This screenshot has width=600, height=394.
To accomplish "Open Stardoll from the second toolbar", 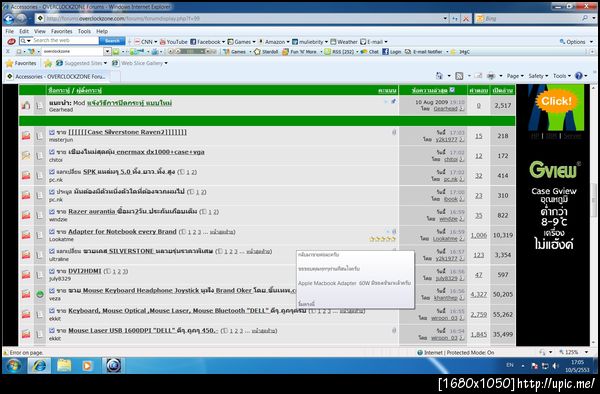I will (x=266, y=52).
